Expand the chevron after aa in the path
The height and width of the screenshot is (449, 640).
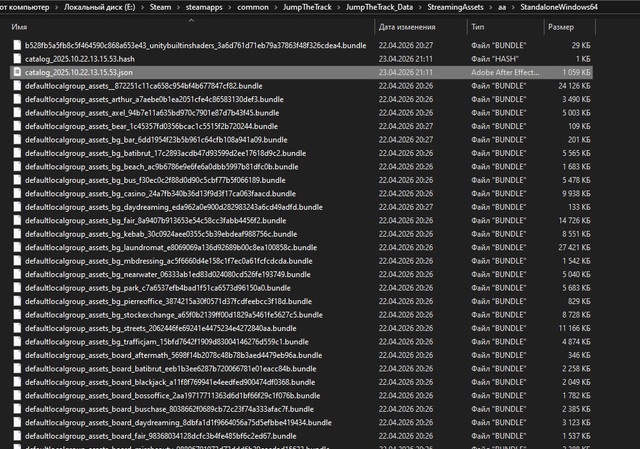[513, 7]
